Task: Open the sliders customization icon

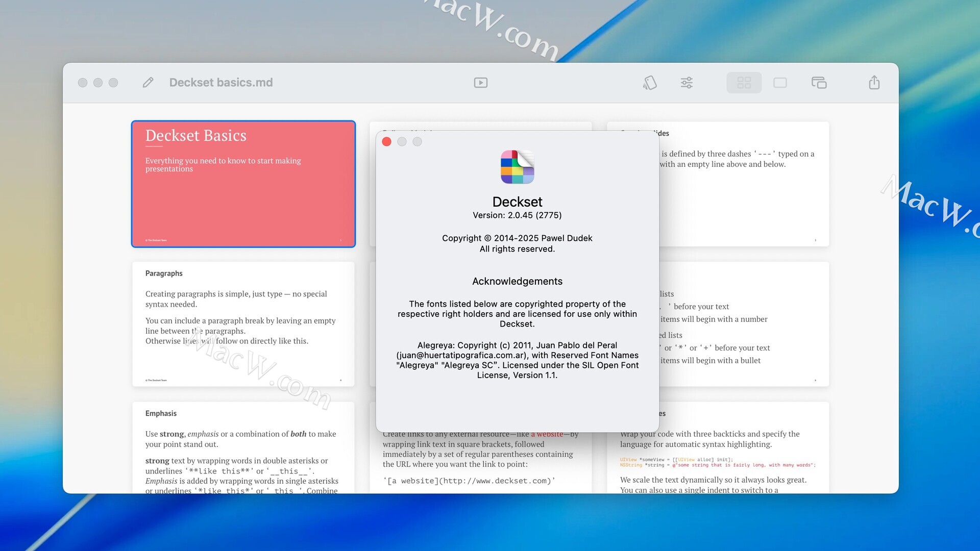Action: [687, 83]
